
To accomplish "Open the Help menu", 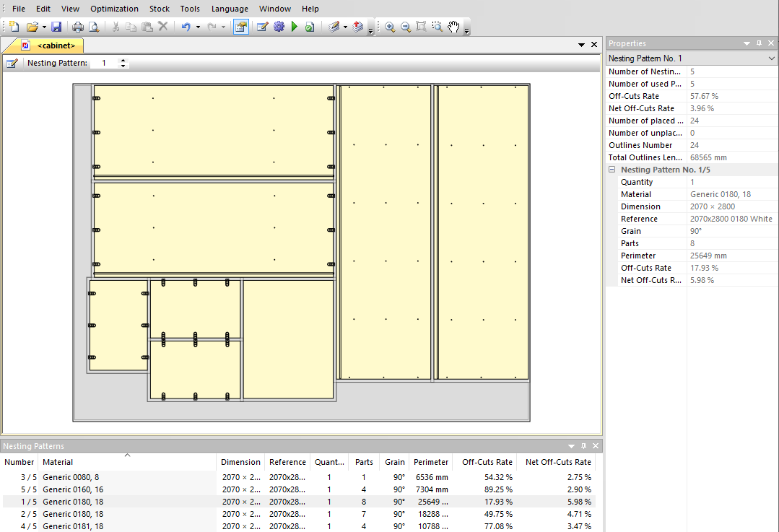I will tap(310, 9).
